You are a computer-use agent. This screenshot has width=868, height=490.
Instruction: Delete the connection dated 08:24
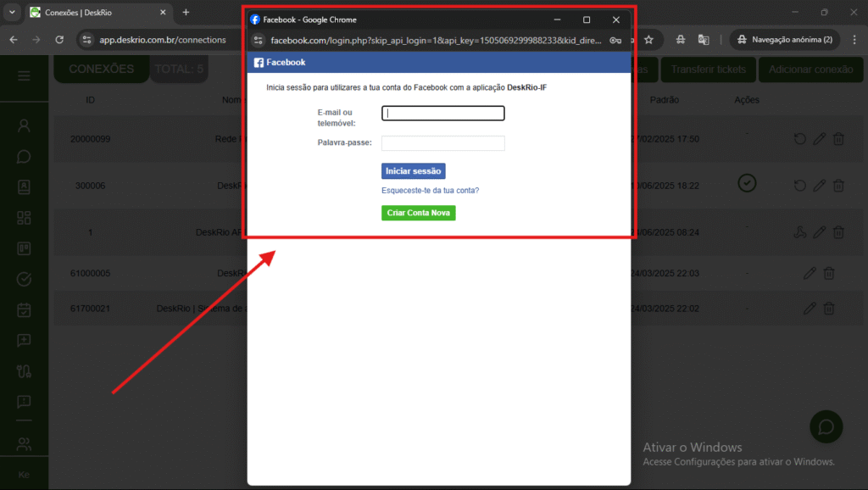pyautogui.click(x=838, y=232)
